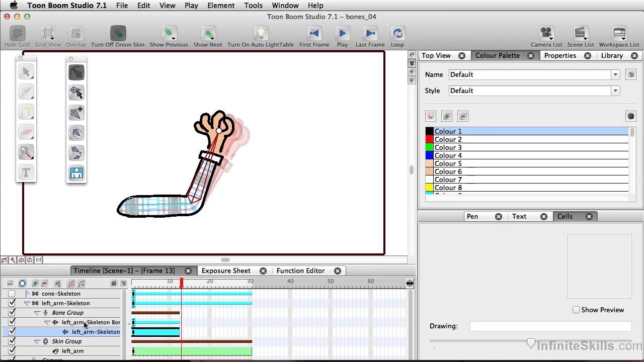This screenshot has height=362, width=644.
Task: Uncheck Bone Group layer checkbox
Action: (x=12, y=313)
